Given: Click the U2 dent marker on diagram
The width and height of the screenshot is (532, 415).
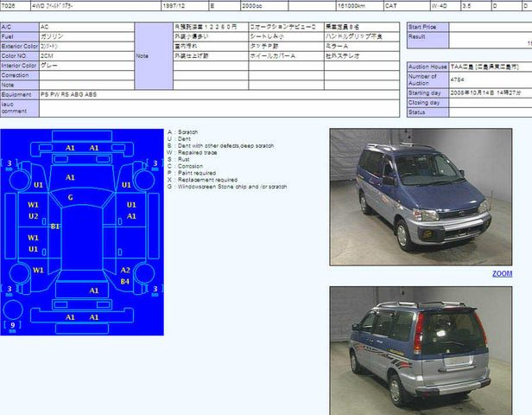Looking at the screenshot, I should 33,216.
